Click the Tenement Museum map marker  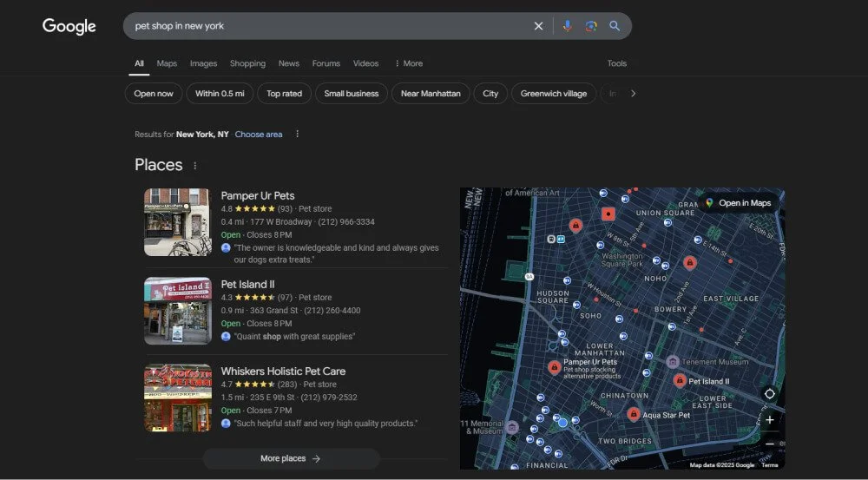click(673, 362)
